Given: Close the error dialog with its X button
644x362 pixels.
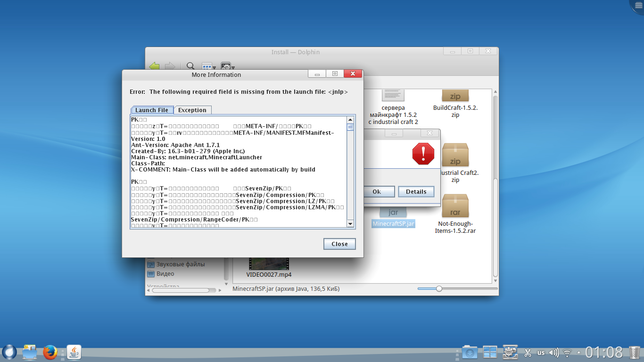Looking at the screenshot, I should [429, 133].
